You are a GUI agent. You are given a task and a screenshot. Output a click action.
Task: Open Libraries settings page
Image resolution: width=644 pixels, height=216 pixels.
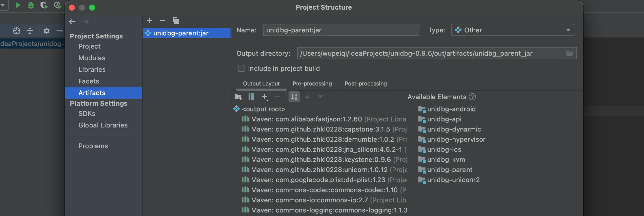click(92, 70)
